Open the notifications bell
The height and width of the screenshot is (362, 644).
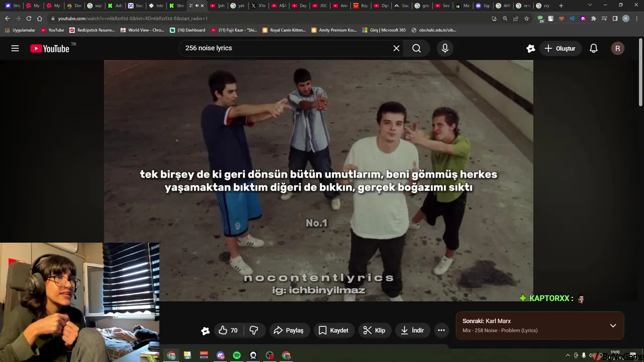pyautogui.click(x=594, y=48)
